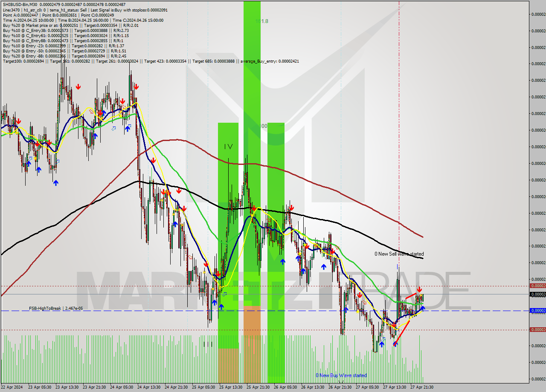Screen dimensions: 546x392
Task: Select the 'Buy %20 @ Entry -50' line
Action: [64, 51]
